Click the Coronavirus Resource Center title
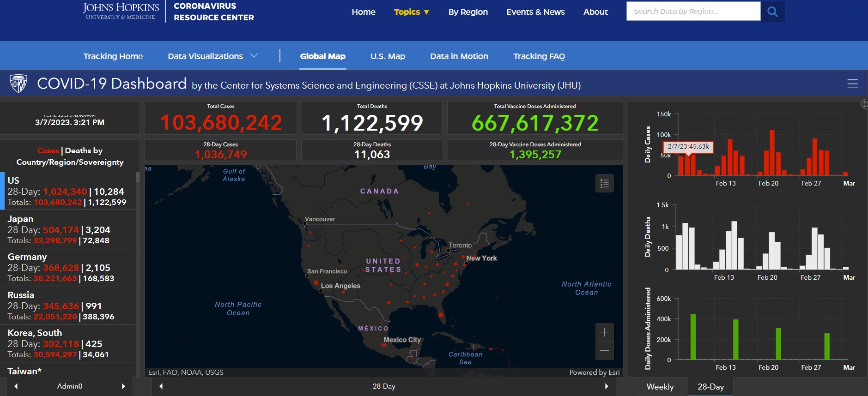The width and height of the screenshot is (868, 396). point(213,12)
